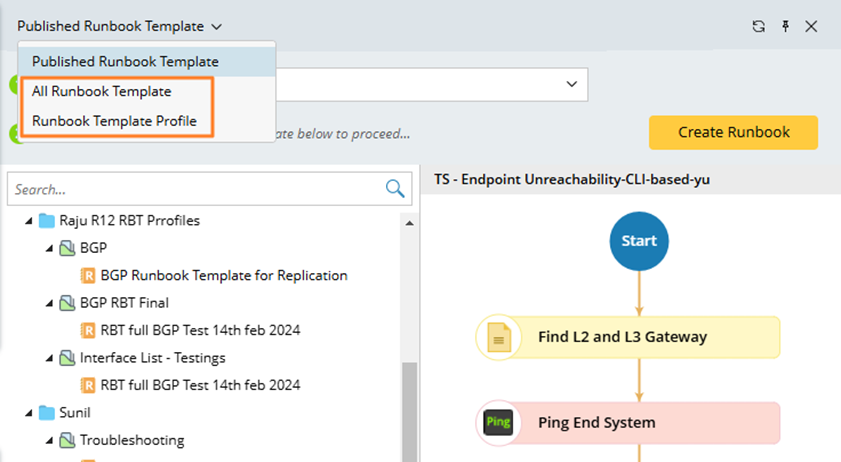Screen dimensions: 841x462
Task: Click the Sunil folder icon
Action: coord(47,412)
